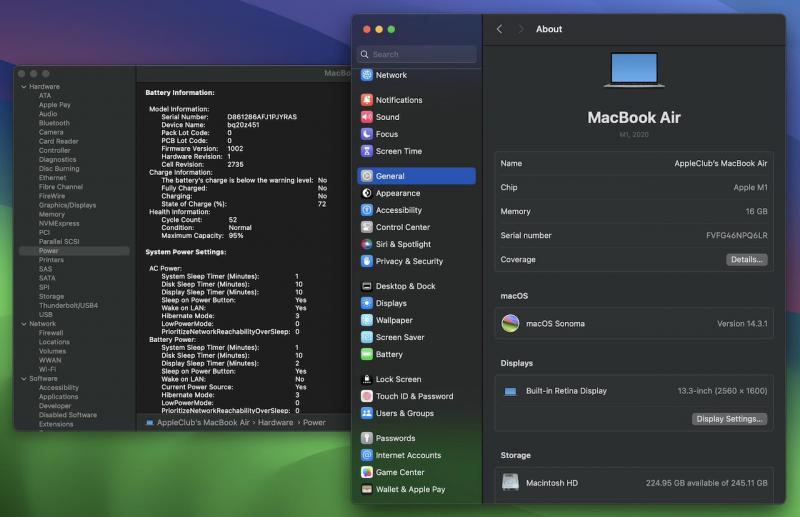800x517 pixels.
Task: Select Bluetooth in System Information sidebar
Action: coord(54,123)
